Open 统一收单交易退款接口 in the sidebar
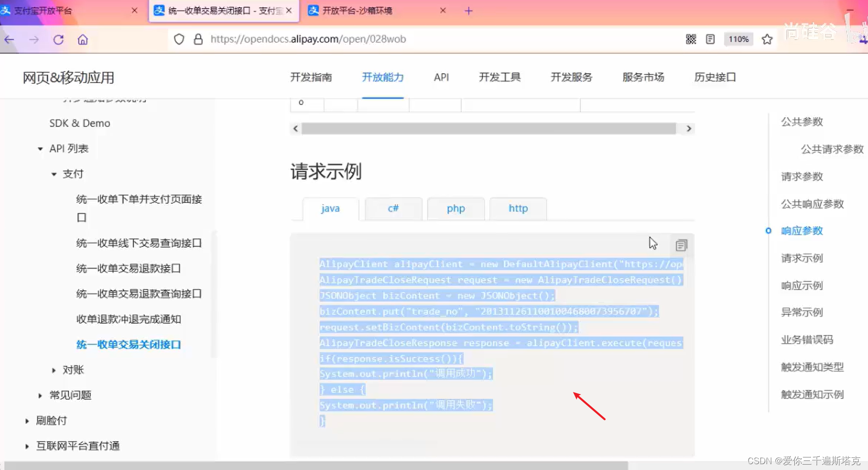The width and height of the screenshot is (868, 470). [x=129, y=268]
